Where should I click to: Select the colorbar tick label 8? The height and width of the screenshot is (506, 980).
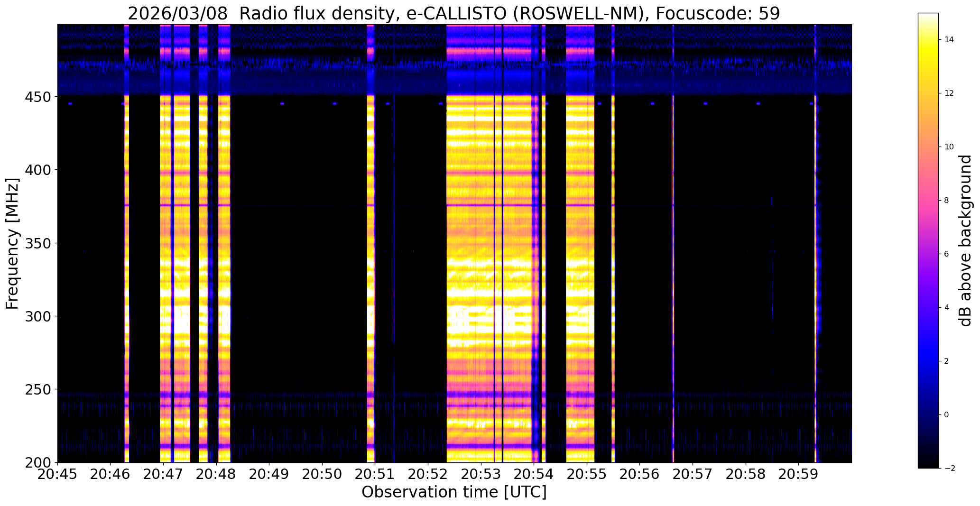[x=947, y=200]
